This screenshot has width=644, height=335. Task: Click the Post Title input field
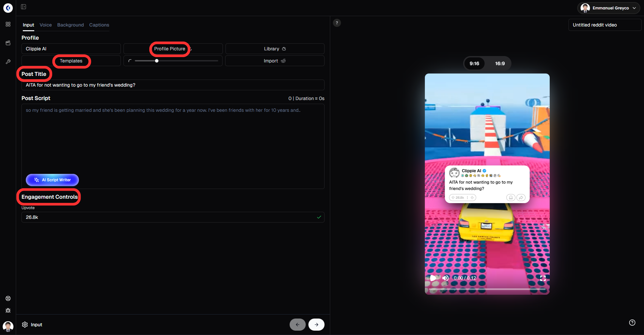(x=173, y=85)
